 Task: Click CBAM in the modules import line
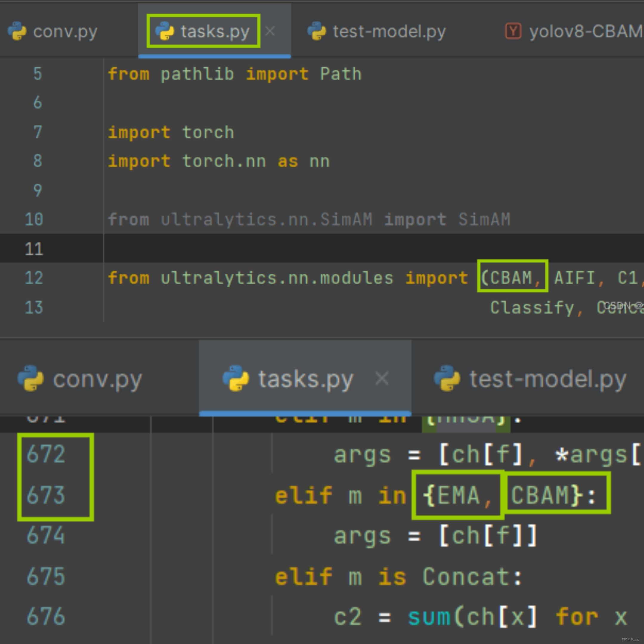[511, 278]
